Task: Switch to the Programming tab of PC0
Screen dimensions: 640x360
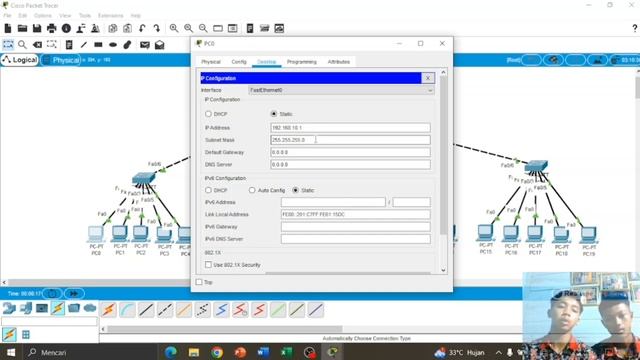Action: 302,62
